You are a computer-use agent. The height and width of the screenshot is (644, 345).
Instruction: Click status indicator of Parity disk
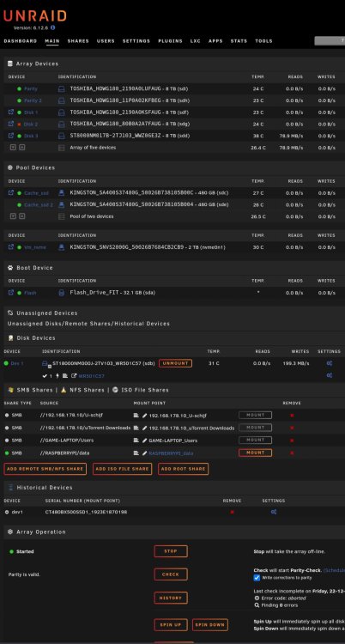pyautogui.click(x=19, y=88)
